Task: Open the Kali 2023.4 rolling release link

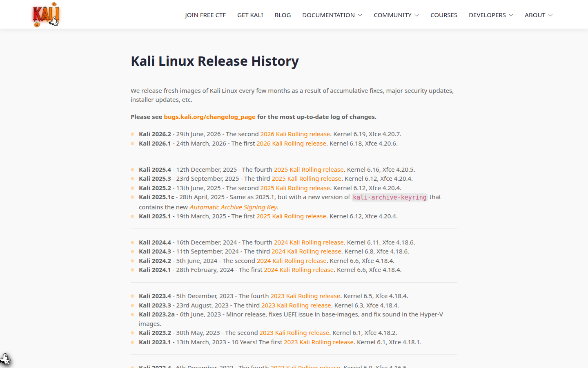Action: click(x=305, y=296)
